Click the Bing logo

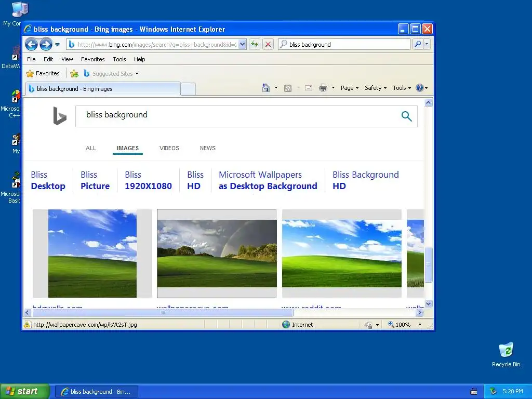pos(60,116)
